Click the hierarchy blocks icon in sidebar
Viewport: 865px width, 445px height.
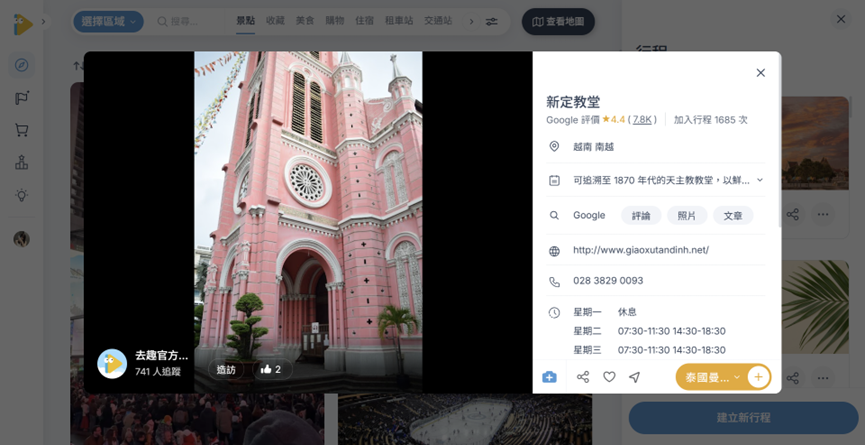22,163
